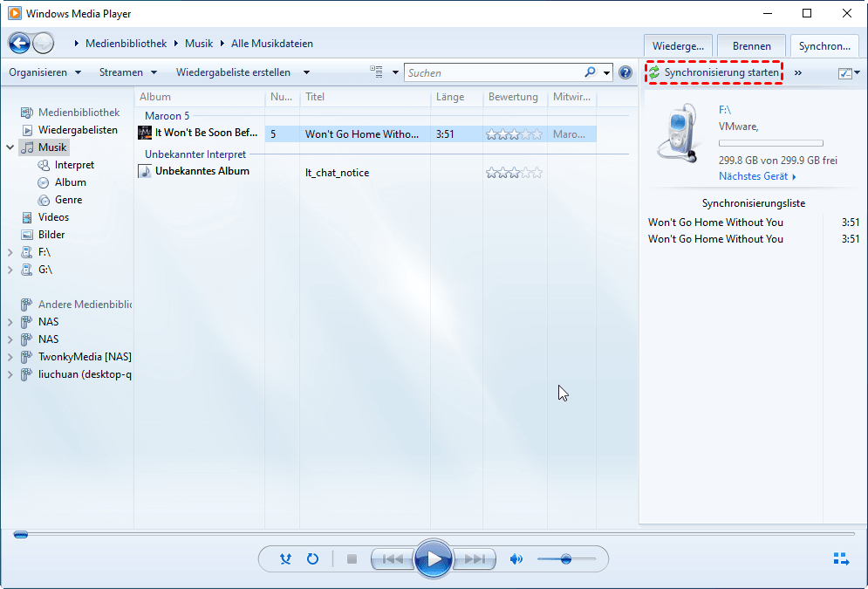
Task: Open Help with the question mark icon
Action: click(x=625, y=72)
